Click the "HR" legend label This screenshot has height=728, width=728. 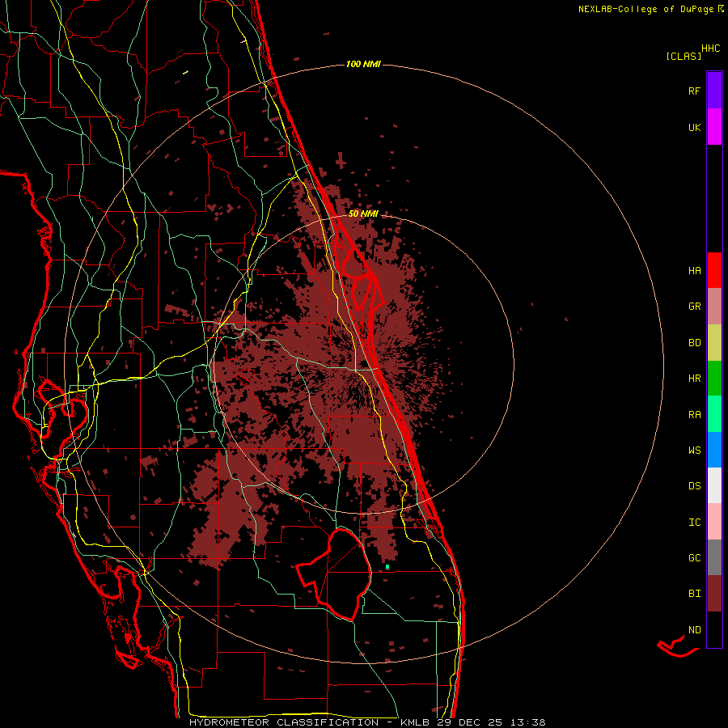coord(694,379)
